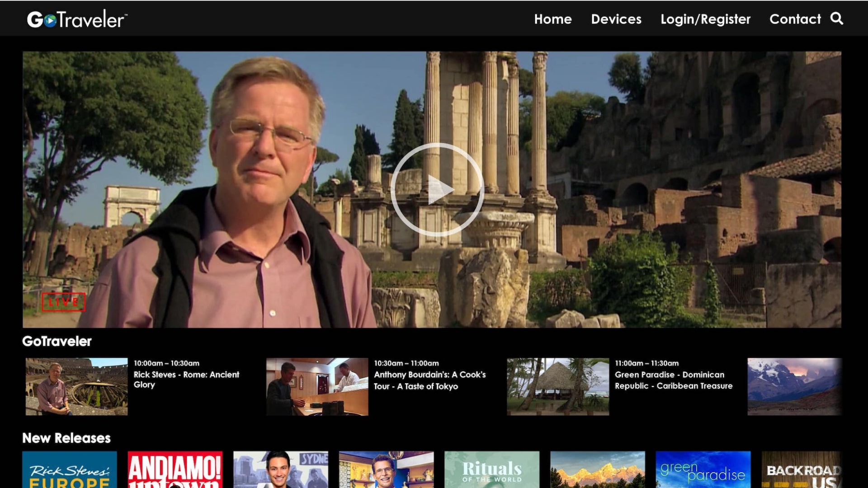The width and height of the screenshot is (868, 488).
Task: Open Green Paradise Dominican Republic thumbnail
Action: pyautogui.click(x=557, y=386)
